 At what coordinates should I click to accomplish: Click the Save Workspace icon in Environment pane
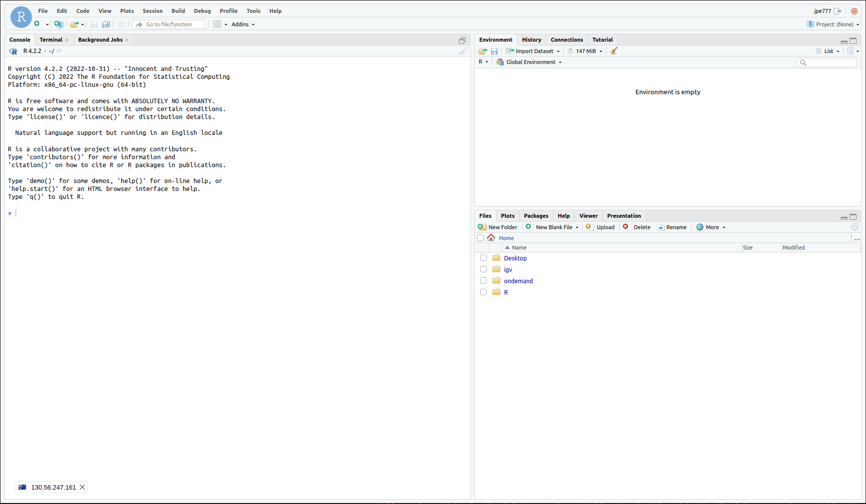pyautogui.click(x=495, y=51)
